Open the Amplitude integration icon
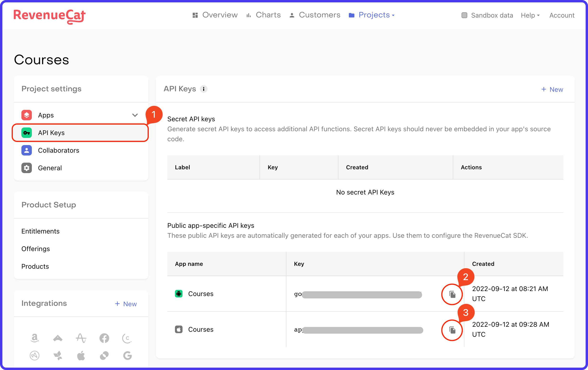This screenshot has height=370, width=588. click(81, 338)
